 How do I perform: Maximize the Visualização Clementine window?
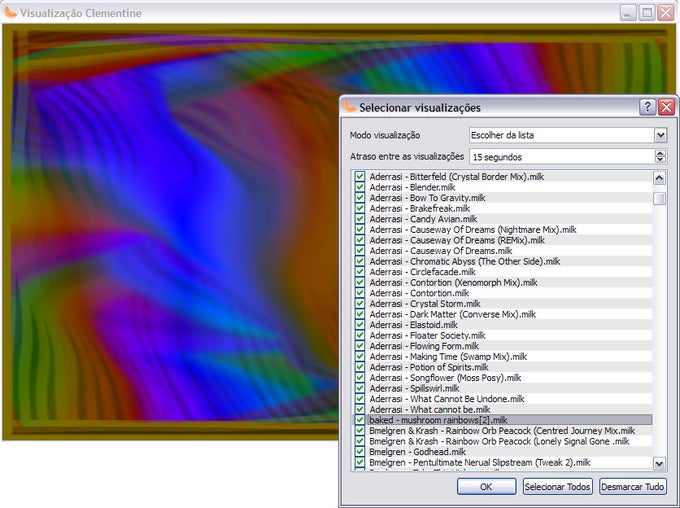pos(647,13)
